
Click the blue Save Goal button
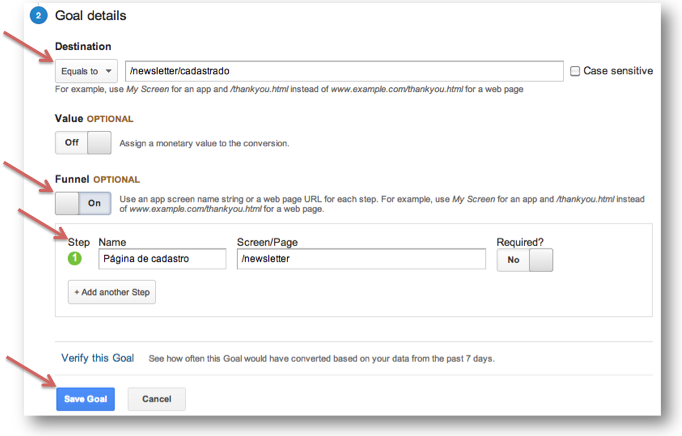(85, 399)
